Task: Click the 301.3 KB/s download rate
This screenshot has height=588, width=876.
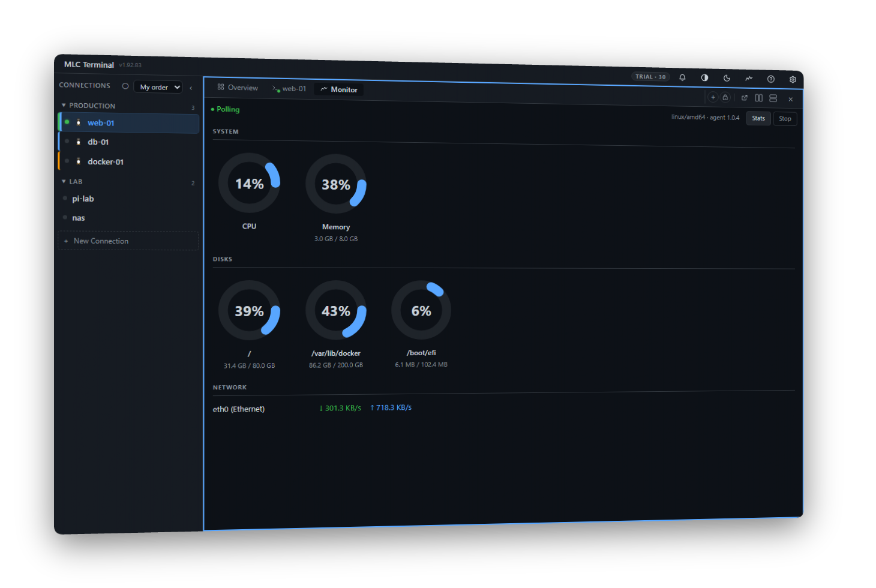Action: [x=340, y=408]
